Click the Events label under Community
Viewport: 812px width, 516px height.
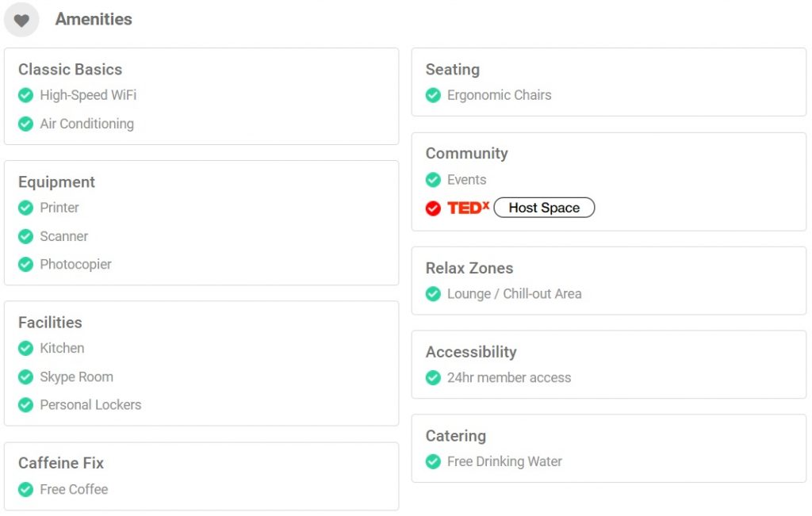[466, 180]
